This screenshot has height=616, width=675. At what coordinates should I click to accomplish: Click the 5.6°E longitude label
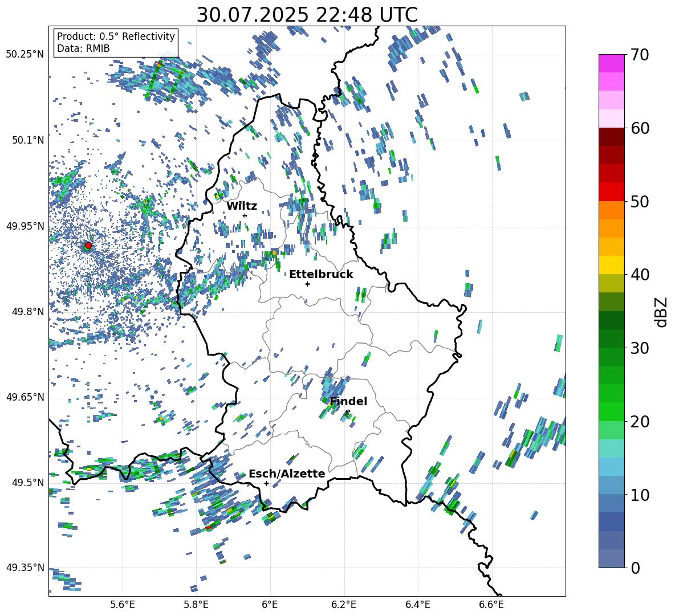point(123,605)
